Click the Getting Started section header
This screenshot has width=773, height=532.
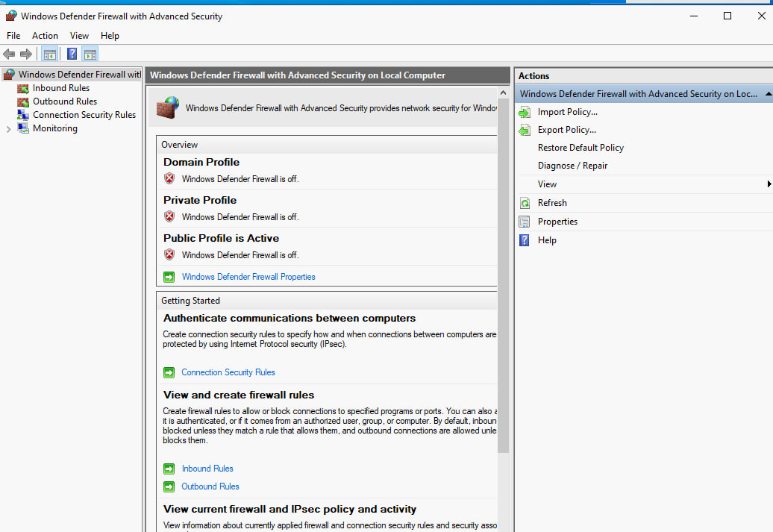tap(190, 301)
